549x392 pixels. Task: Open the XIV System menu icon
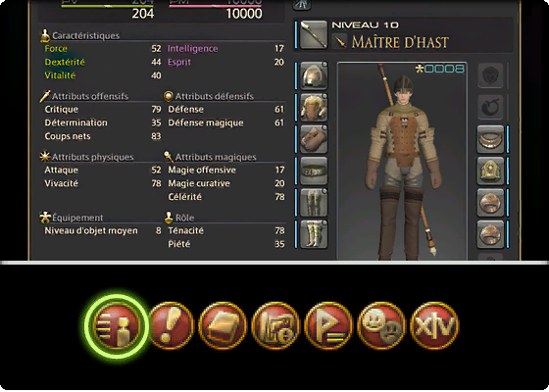[434, 325]
